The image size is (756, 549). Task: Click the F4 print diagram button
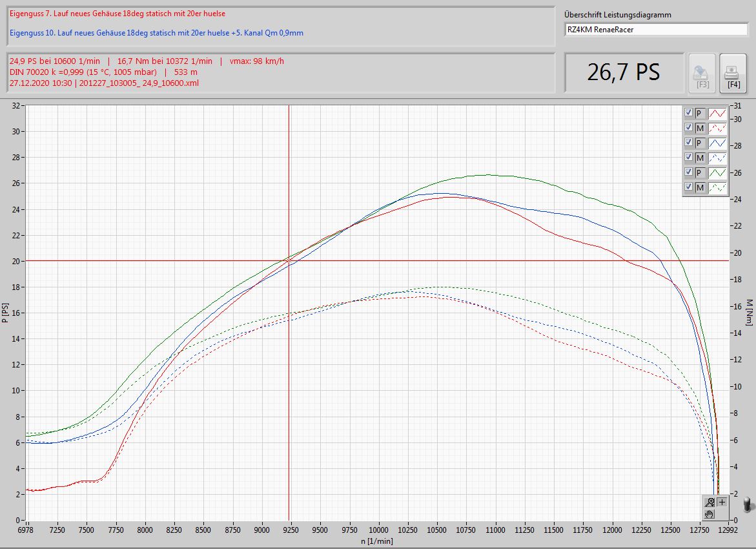coord(733,73)
